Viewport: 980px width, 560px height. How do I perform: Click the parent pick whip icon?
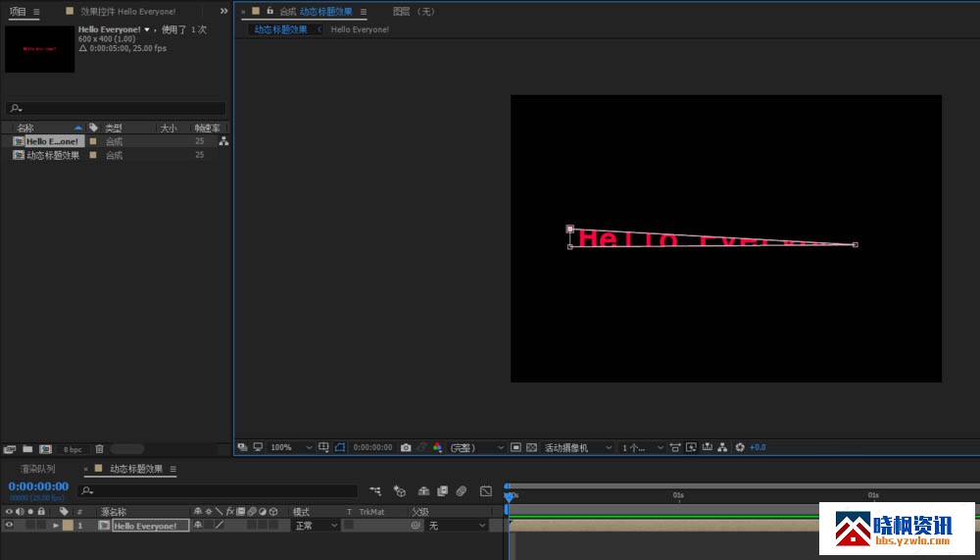[x=416, y=526]
